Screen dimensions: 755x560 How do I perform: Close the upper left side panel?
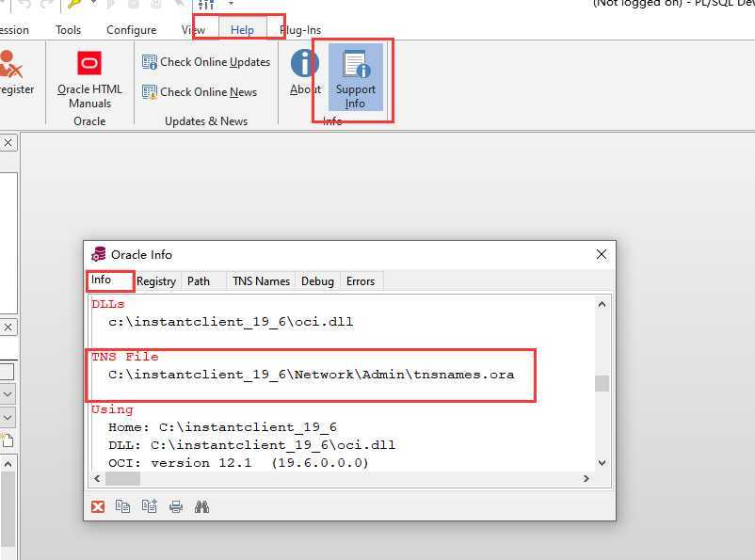(8, 142)
